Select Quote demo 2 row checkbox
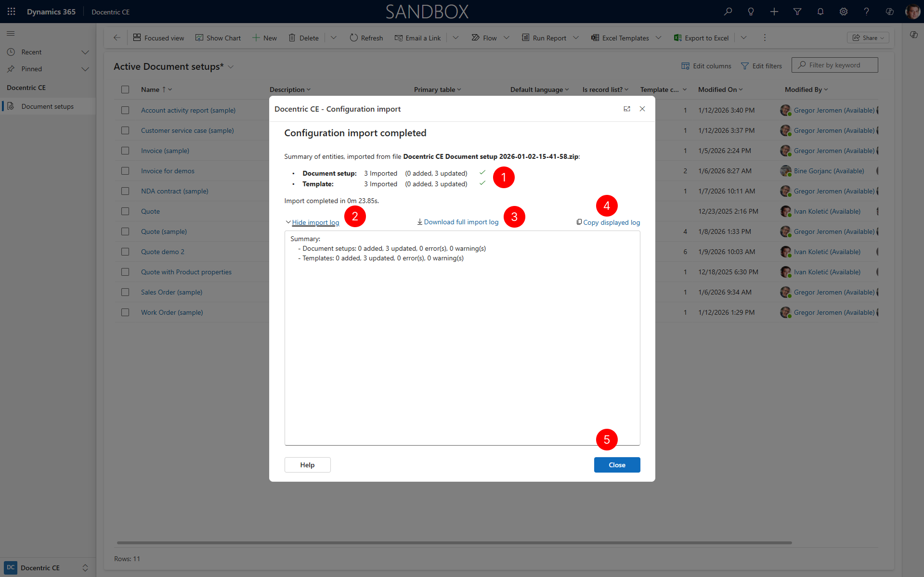 (x=125, y=252)
